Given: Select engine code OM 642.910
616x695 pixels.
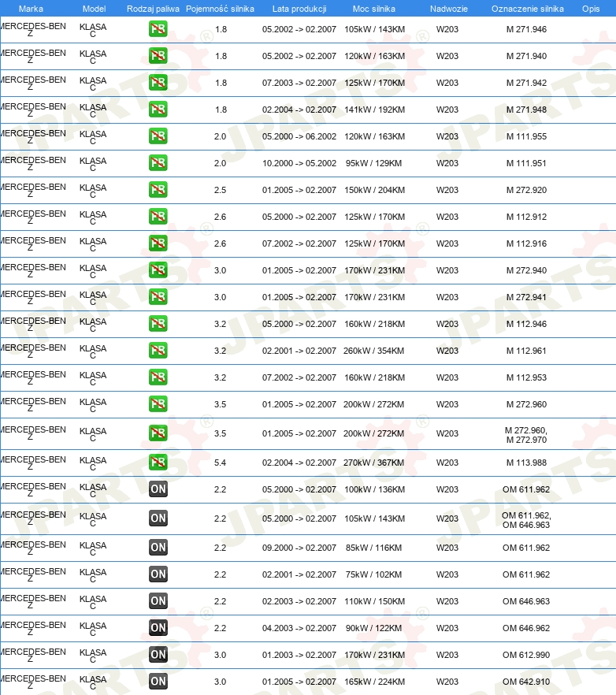Looking at the screenshot, I should (526, 682).
